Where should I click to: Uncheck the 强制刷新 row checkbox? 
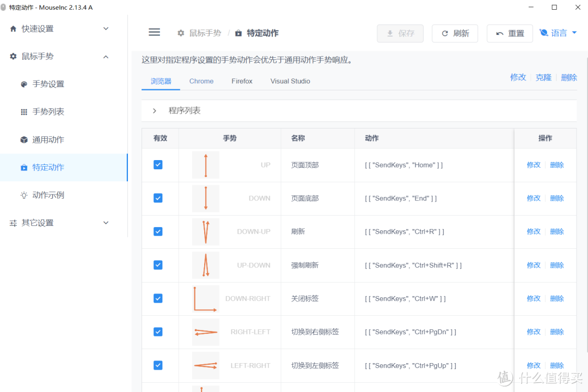tap(158, 265)
